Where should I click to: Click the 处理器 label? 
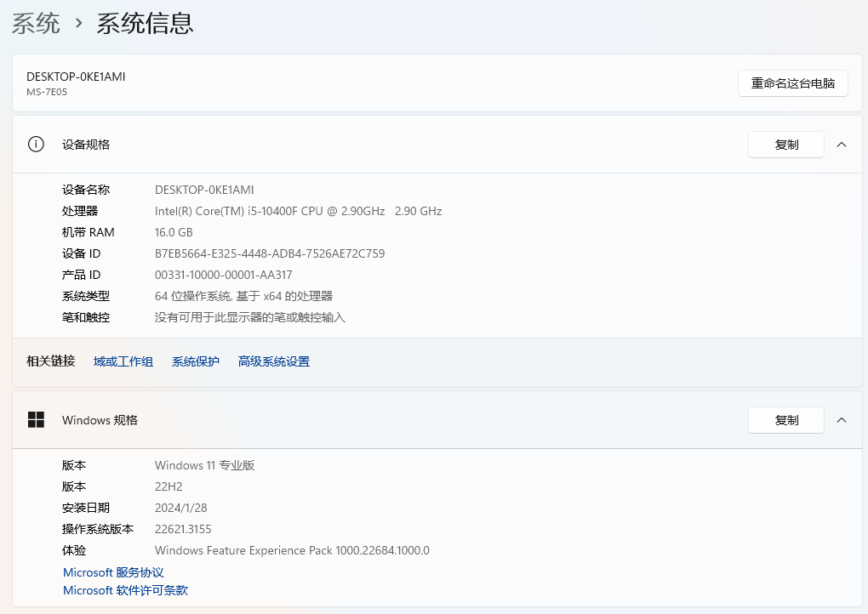pyautogui.click(x=80, y=211)
